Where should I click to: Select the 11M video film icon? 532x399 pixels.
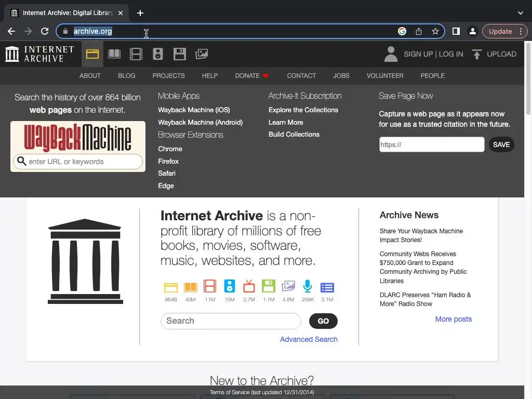click(210, 286)
